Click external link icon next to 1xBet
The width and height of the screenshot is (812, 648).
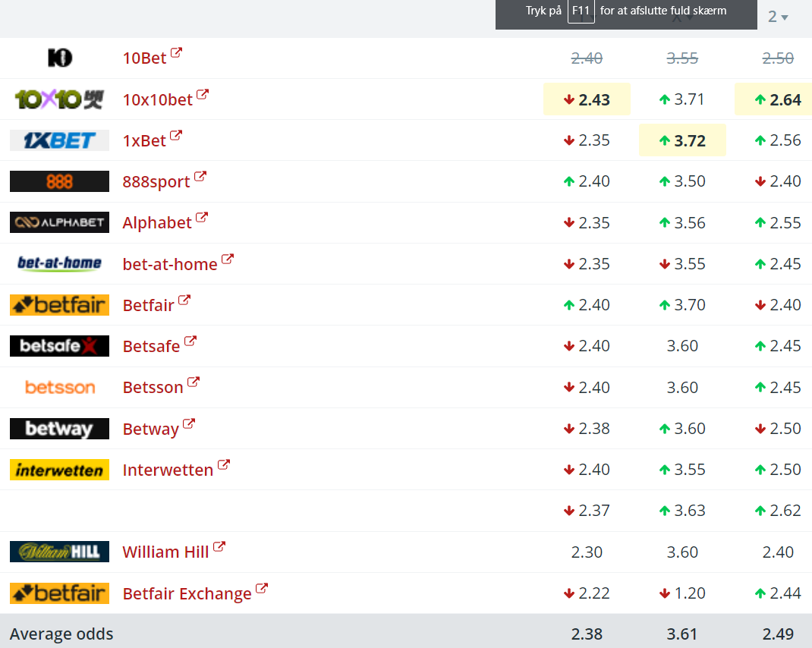pos(176,135)
